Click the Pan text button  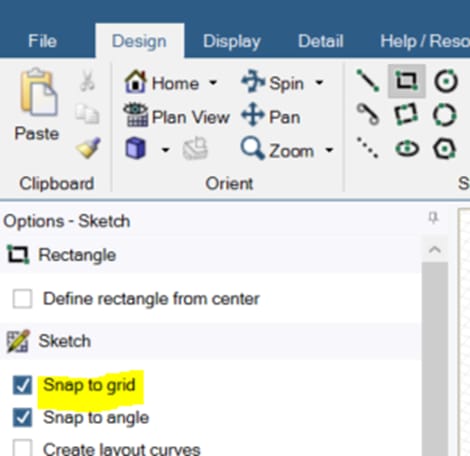pos(284,117)
